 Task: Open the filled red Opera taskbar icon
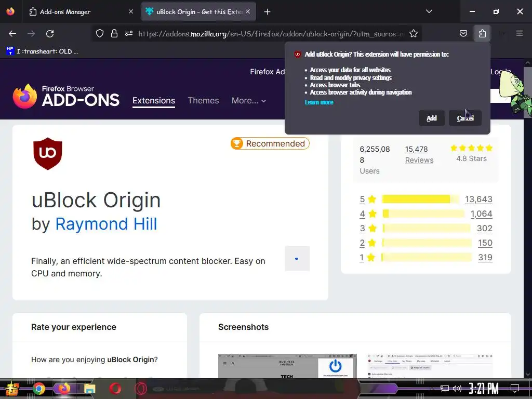tap(115, 389)
